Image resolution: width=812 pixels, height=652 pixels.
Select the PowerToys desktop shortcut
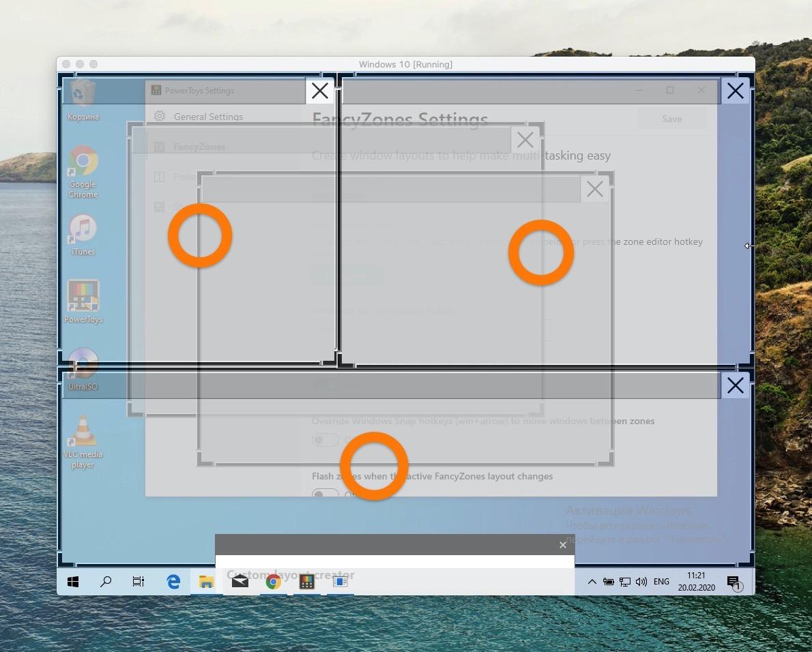[x=83, y=302]
